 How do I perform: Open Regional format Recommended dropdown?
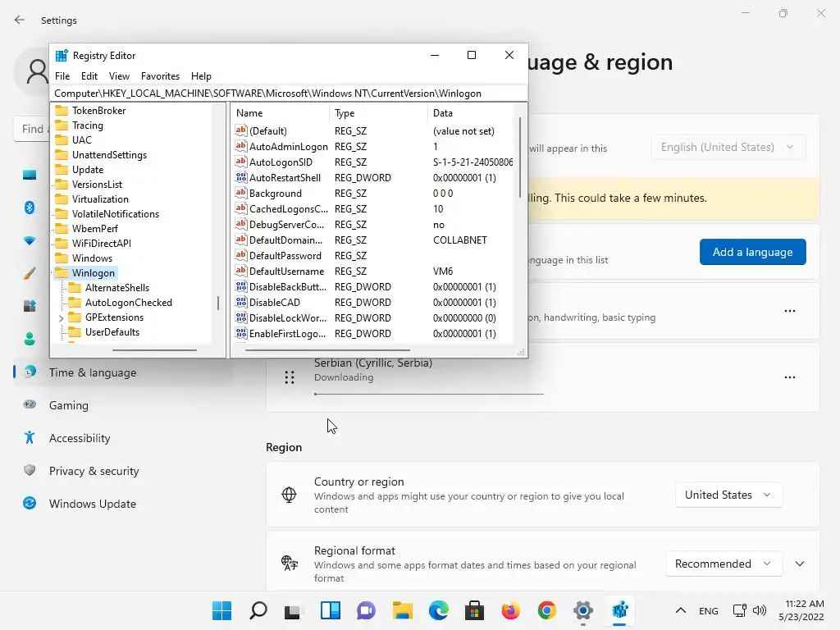pos(724,564)
